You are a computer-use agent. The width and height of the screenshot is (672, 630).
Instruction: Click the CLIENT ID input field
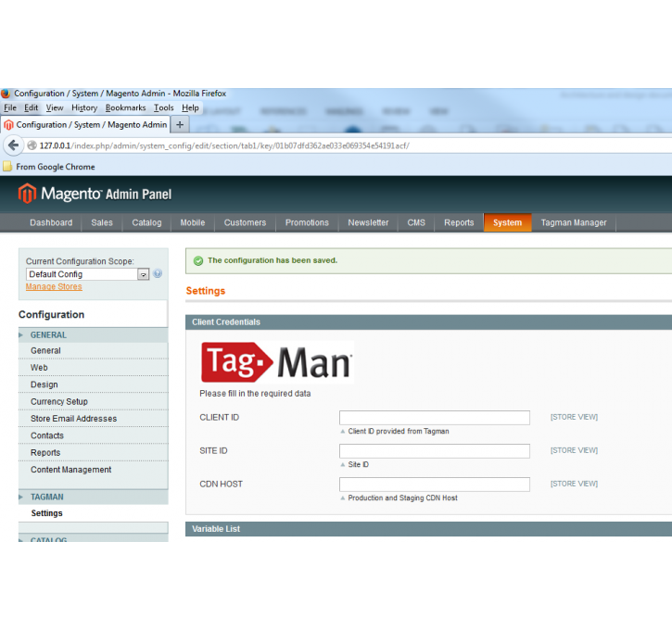tap(434, 418)
